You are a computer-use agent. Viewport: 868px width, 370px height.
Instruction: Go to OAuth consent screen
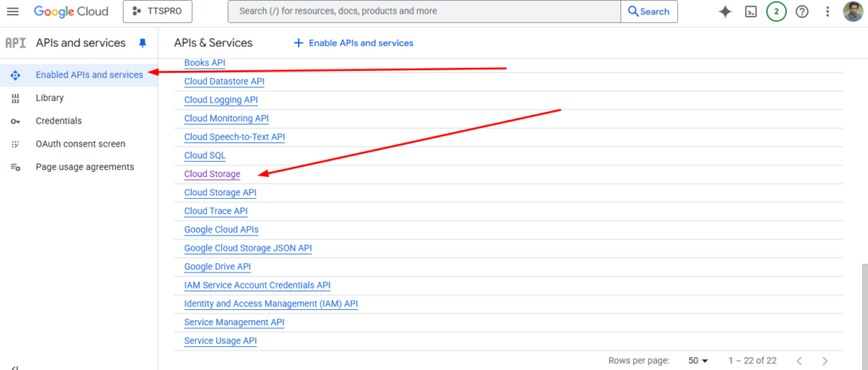point(80,144)
